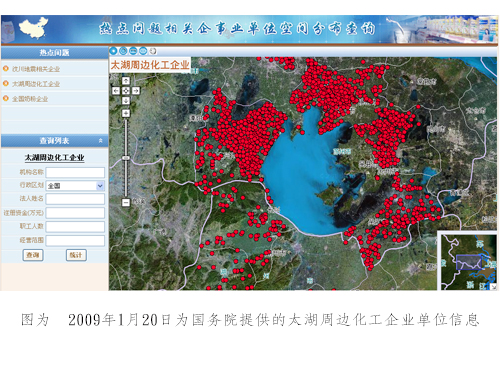Select third blue rectangle toolbar tool
The width and height of the screenshot is (500, 375).
(x=133, y=51)
